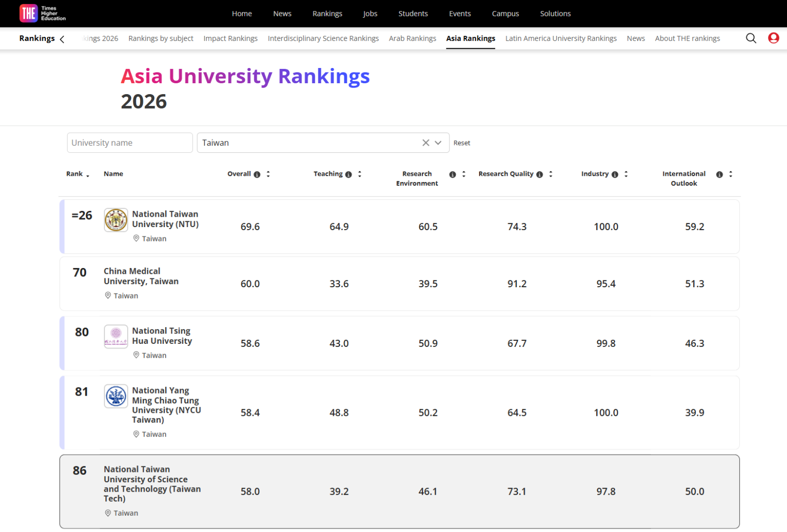Go to Rankings by subject tab

pos(161,38)
